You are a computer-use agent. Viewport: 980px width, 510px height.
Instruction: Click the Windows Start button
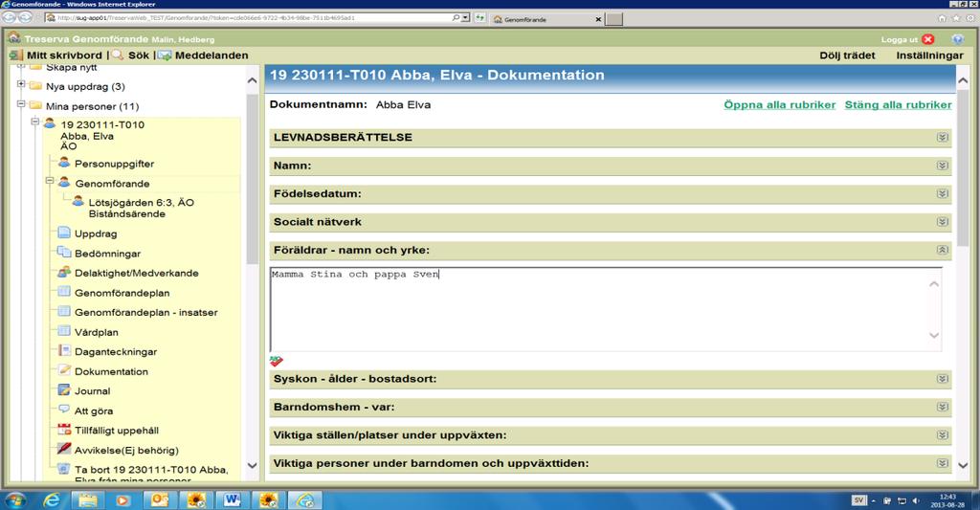pyautogui.click(x=15, y=500)
